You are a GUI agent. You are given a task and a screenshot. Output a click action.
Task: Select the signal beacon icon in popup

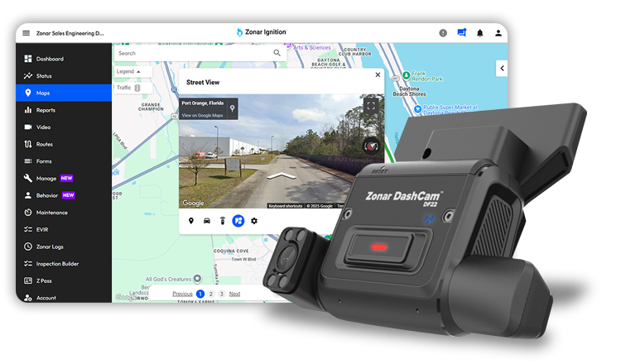(x=223, y=221)
